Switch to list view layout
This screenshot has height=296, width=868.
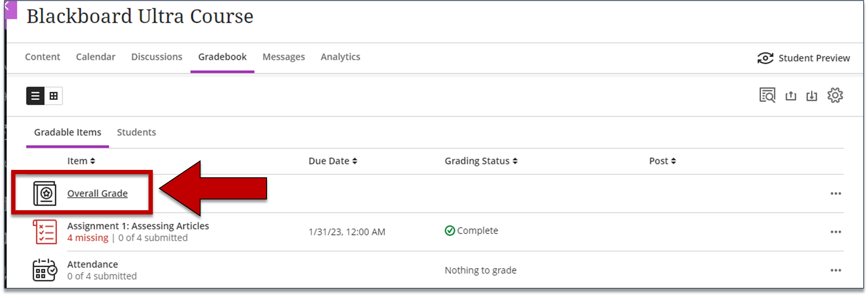36,96
